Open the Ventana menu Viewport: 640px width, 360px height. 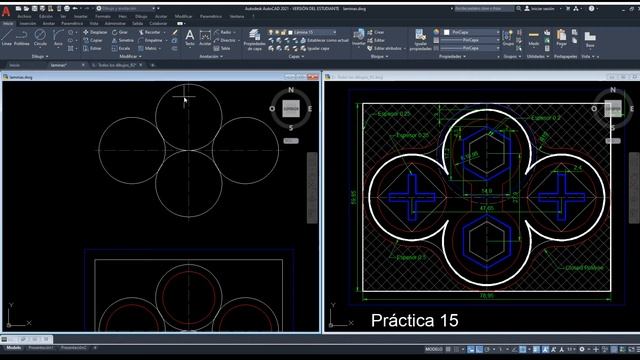(237, 17)
